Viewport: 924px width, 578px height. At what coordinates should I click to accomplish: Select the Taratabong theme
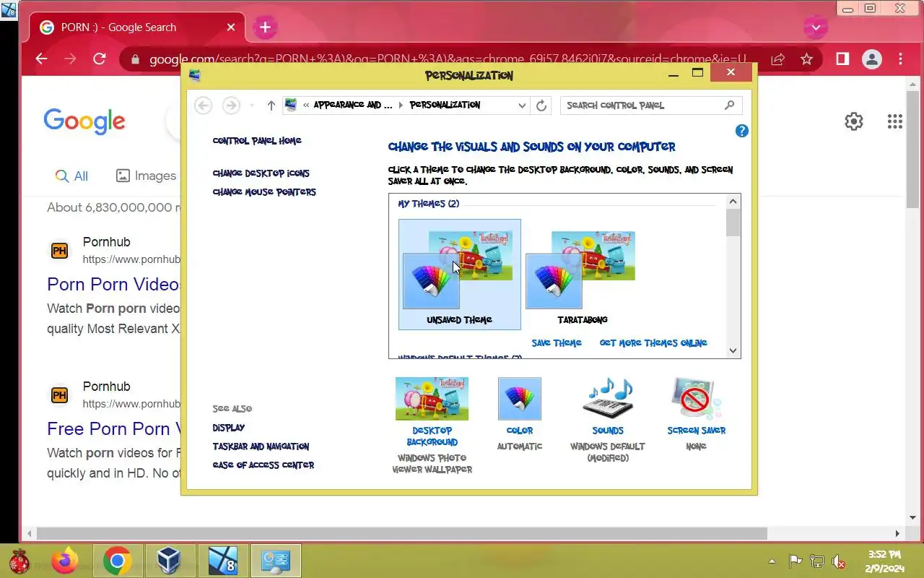click(x=582, y=275)
